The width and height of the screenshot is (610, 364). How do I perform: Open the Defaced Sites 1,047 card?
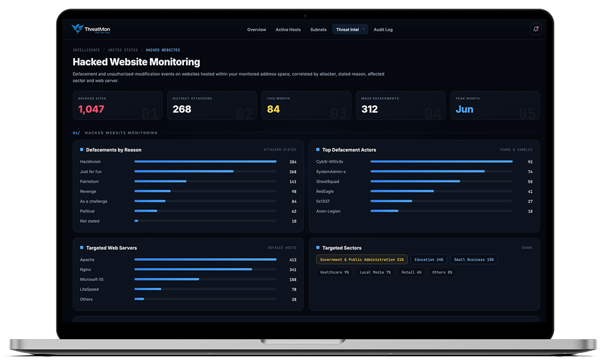(x=117, y=105)
